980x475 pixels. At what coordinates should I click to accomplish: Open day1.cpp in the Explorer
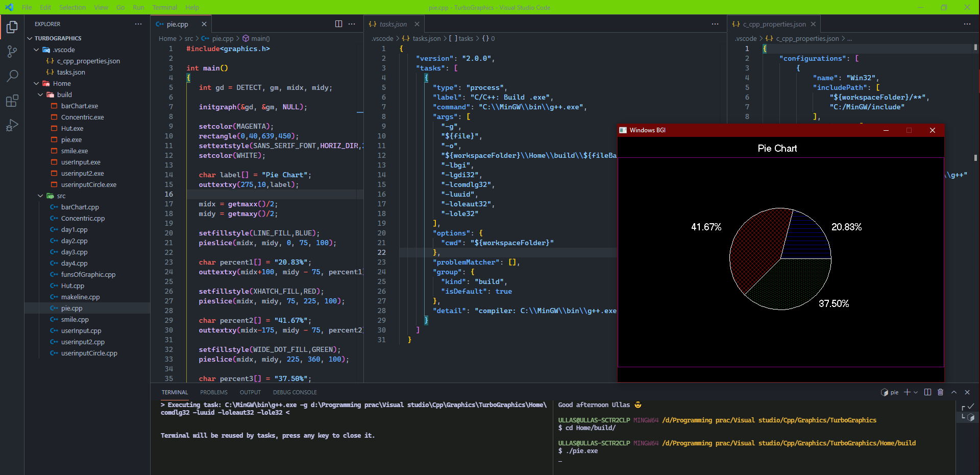coord(75,229)
